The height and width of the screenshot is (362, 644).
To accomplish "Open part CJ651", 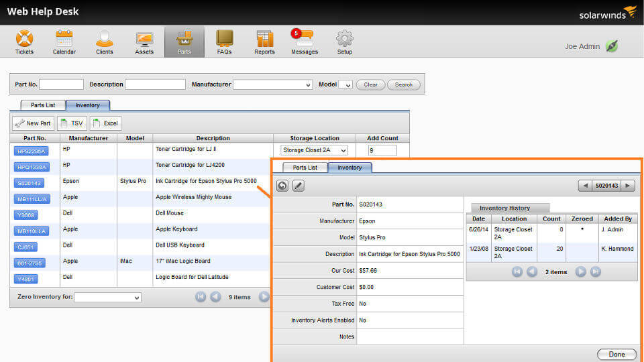I will click(x=25, y=247).
